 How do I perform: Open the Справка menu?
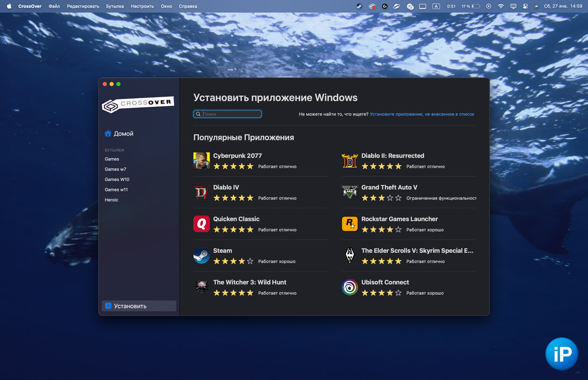[188, 6]
